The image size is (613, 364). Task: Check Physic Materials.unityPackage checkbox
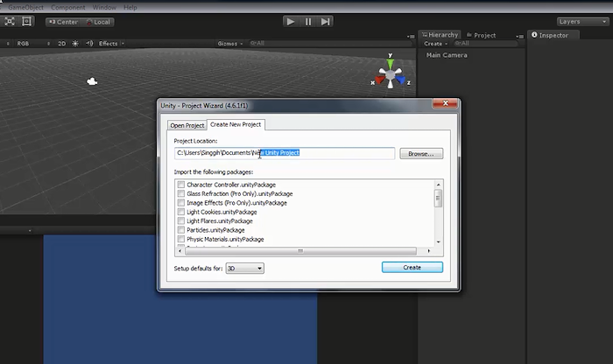(x=181, y=239)
